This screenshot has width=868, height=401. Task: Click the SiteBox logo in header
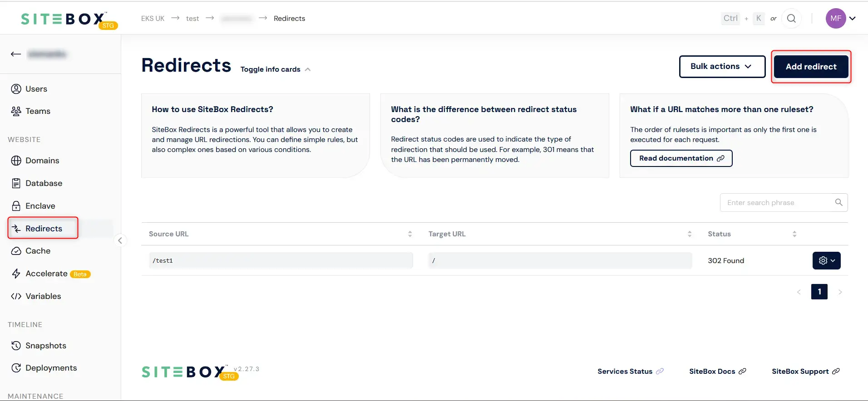click(x=69, y=20)
